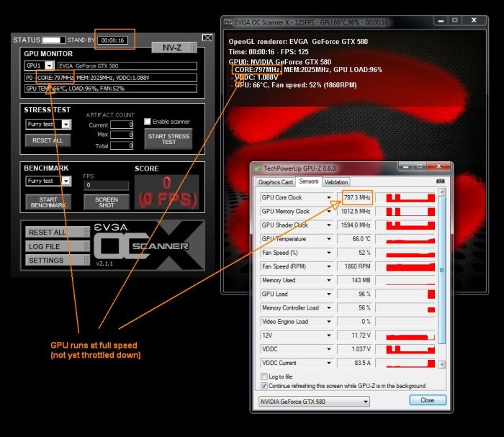504x437 pixels.
Task: Click the GPU Core Clock history graph
Action: point(405,197)
